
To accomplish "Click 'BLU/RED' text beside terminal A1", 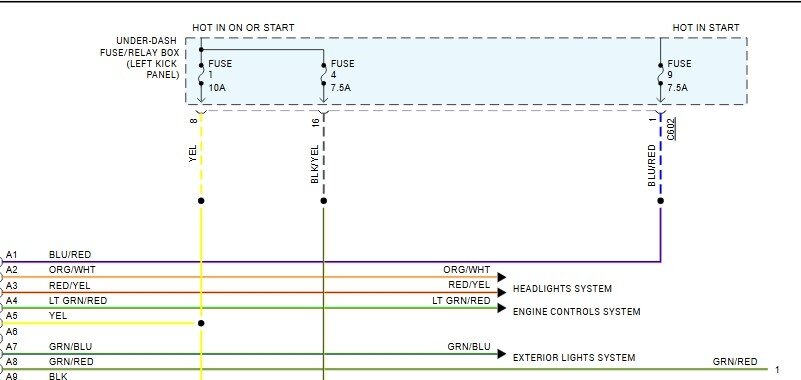I will tap(70, 255).
